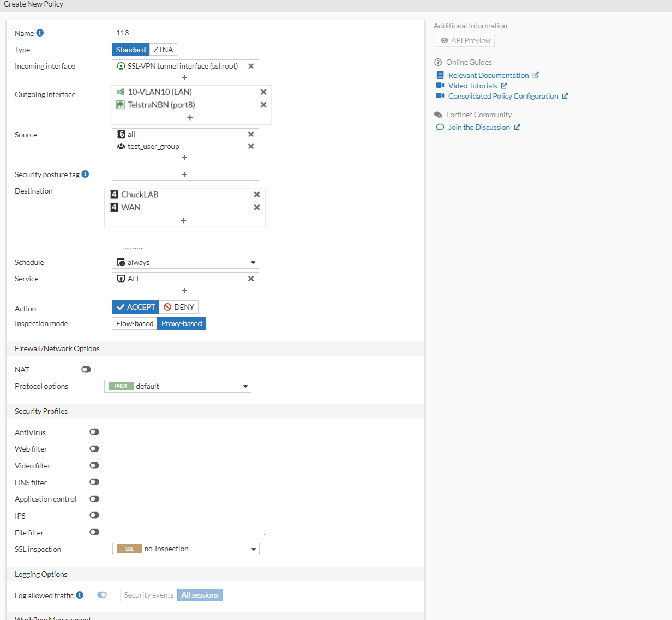Disable Log allowed traffic
Image resolution: width=672 pixels, height=620 pixels.
coord(102,595)
